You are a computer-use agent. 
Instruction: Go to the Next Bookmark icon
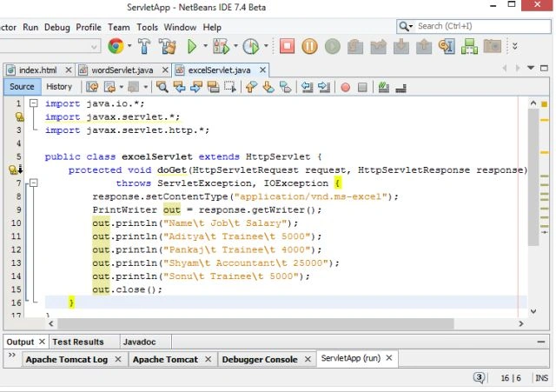click(x=268, y=87)
